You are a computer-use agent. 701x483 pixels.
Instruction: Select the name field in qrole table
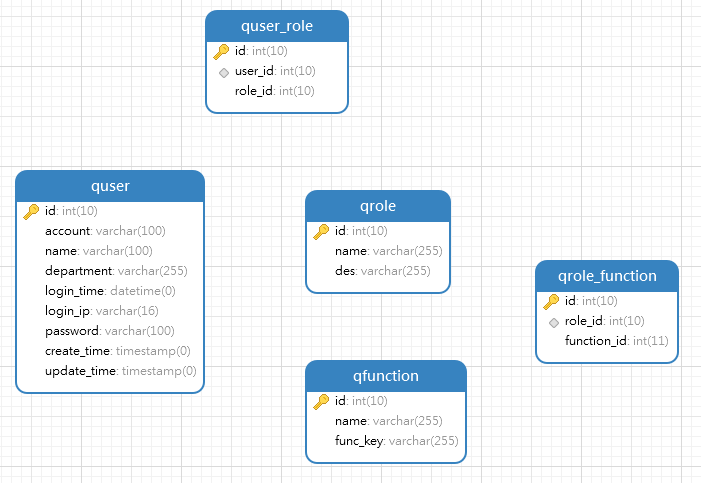pyautogui.click(x=389, y=251)
